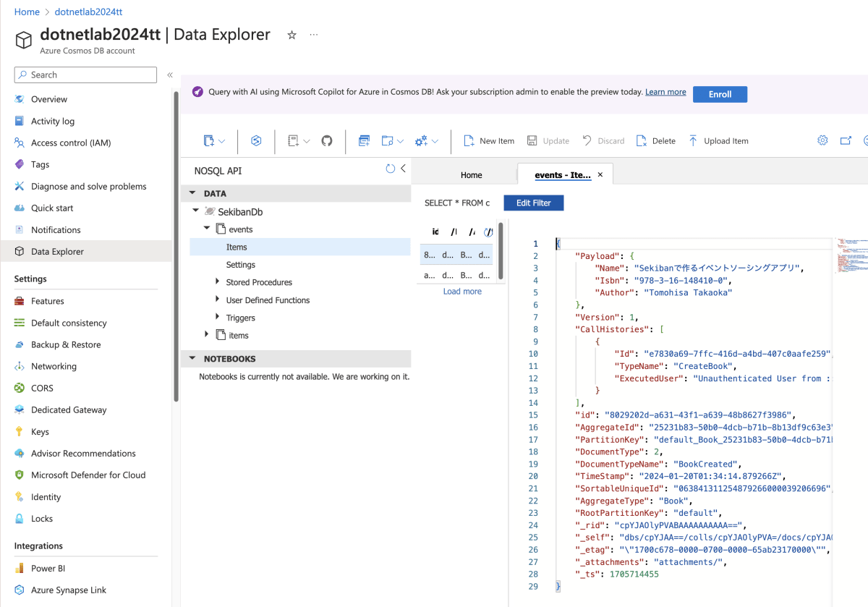Collapse the events container node
Screen dimensions: 868x607
click(208, 229)
